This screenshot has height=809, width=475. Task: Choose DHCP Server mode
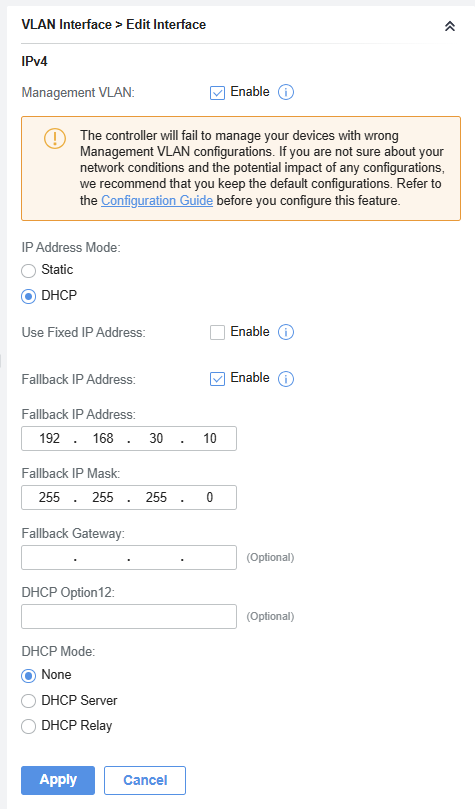coord(28,701)
